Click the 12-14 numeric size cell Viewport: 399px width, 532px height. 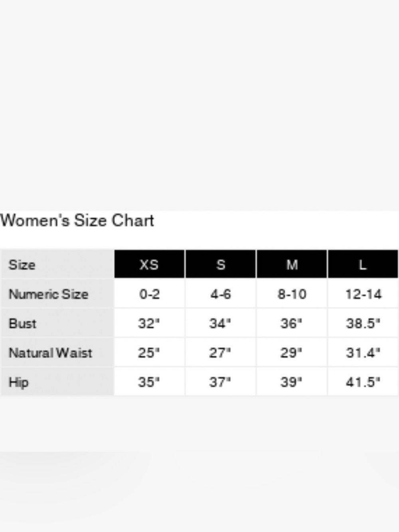(363, 294)
